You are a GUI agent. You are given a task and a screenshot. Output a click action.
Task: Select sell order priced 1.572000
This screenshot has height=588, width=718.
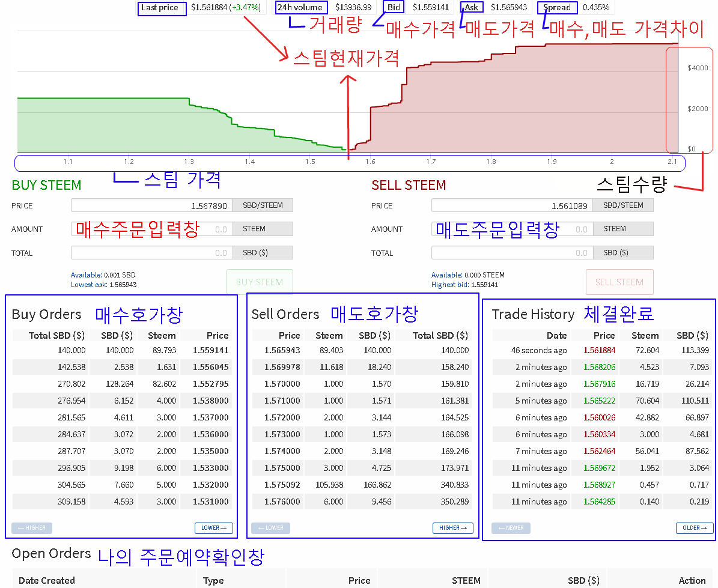click(x=362, y=418)
